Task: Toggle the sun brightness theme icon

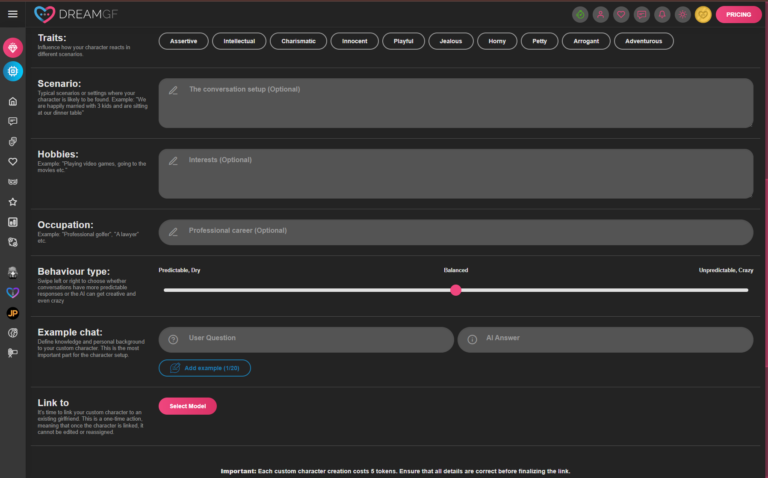Action: tap(683, 14)
